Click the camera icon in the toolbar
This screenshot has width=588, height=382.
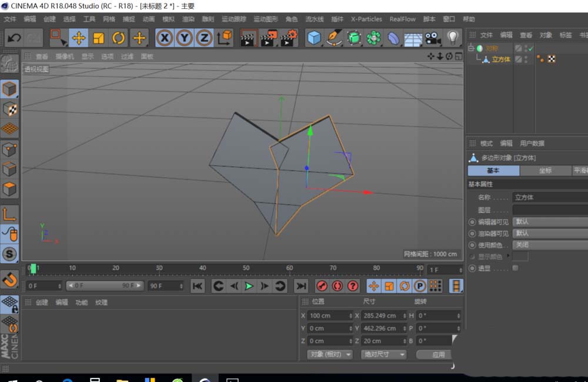(x=432, y=38)
